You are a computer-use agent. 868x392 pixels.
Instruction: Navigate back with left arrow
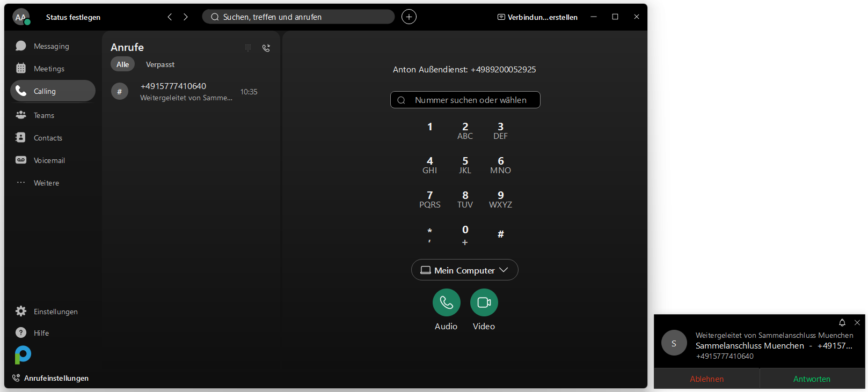[x=170, y=17]
